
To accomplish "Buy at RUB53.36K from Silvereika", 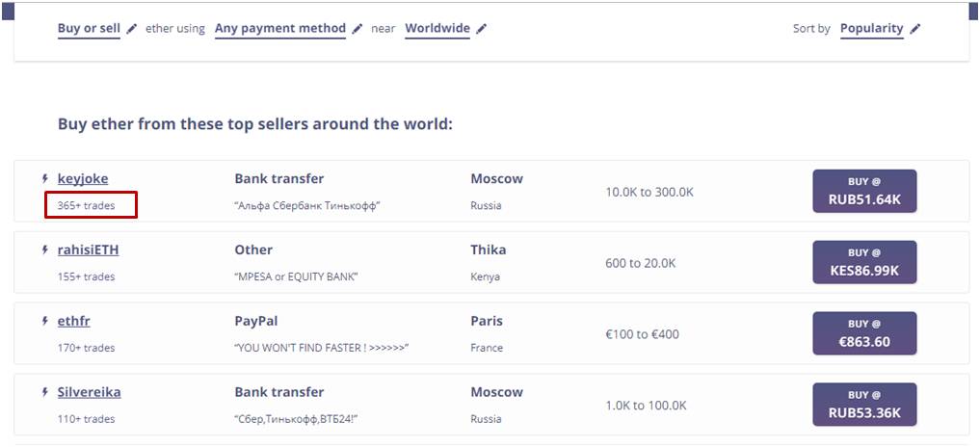I will [864, 405].
